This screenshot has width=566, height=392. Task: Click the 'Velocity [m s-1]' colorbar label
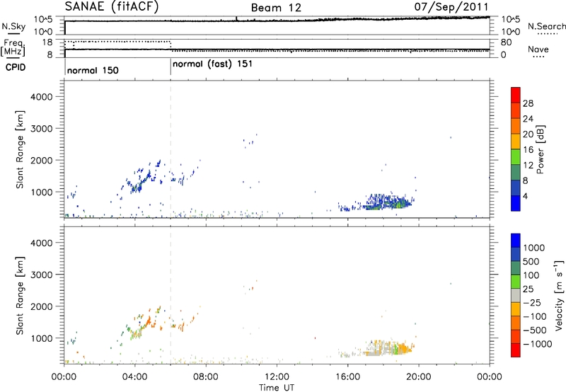559,295
